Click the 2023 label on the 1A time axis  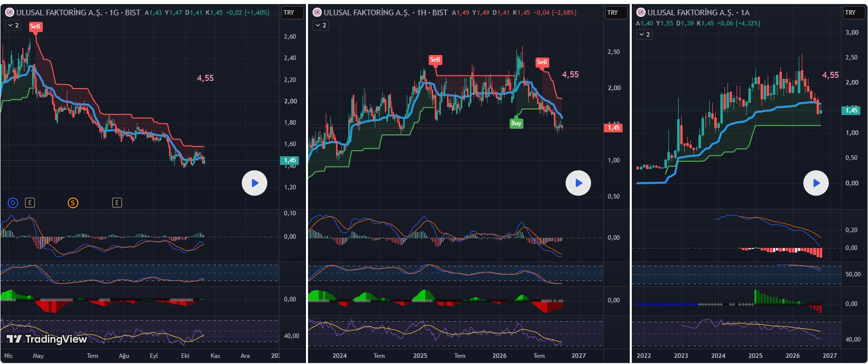[681, 356]
